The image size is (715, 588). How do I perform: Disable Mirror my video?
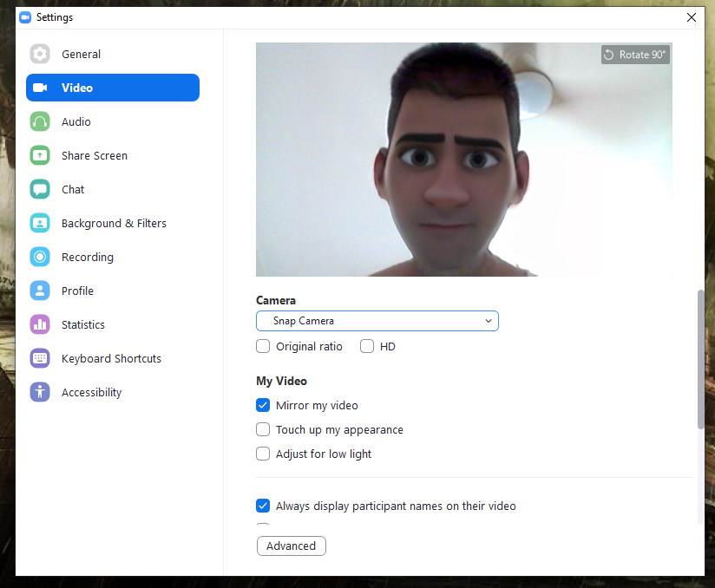pos(263,405)
